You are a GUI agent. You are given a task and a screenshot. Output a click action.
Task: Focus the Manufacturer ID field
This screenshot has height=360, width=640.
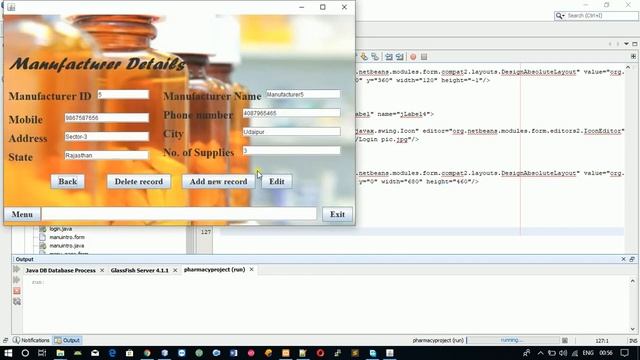click(x=123, y=95)
